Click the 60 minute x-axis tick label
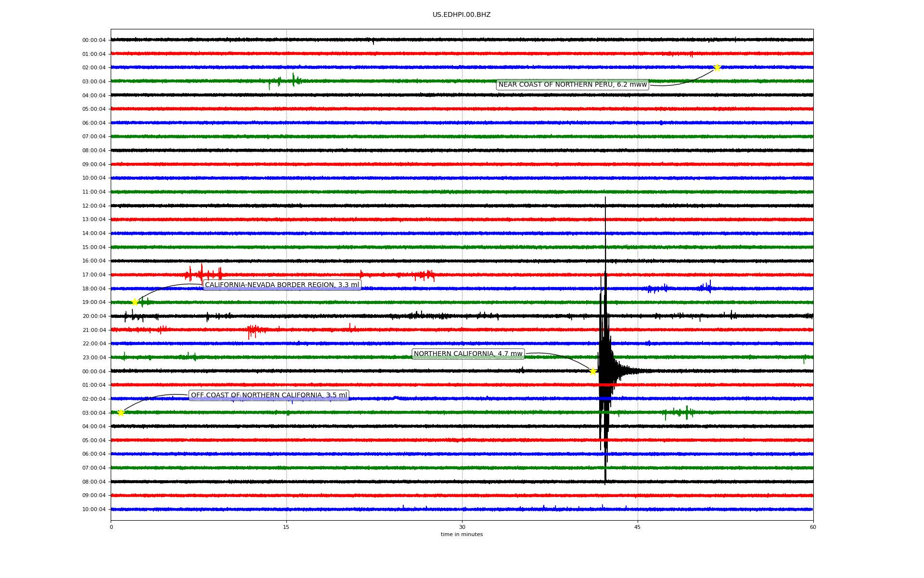 click(x=813, y=527)
